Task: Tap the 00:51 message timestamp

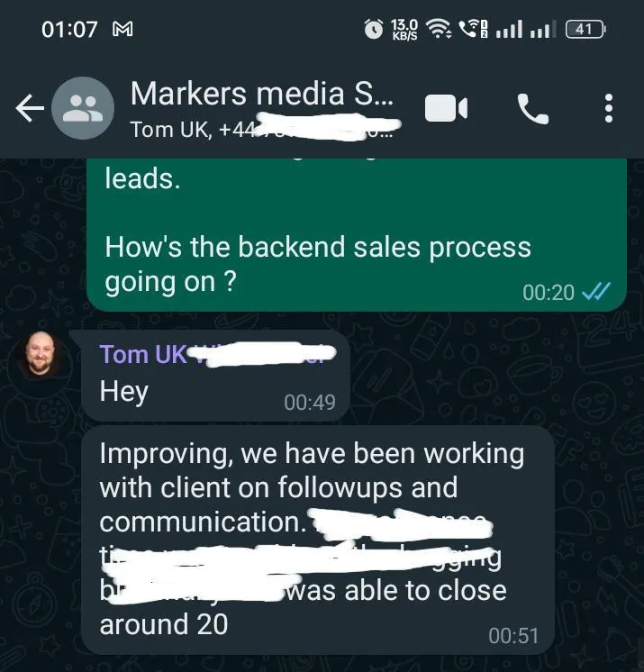Action: click(x=513, y=636)
